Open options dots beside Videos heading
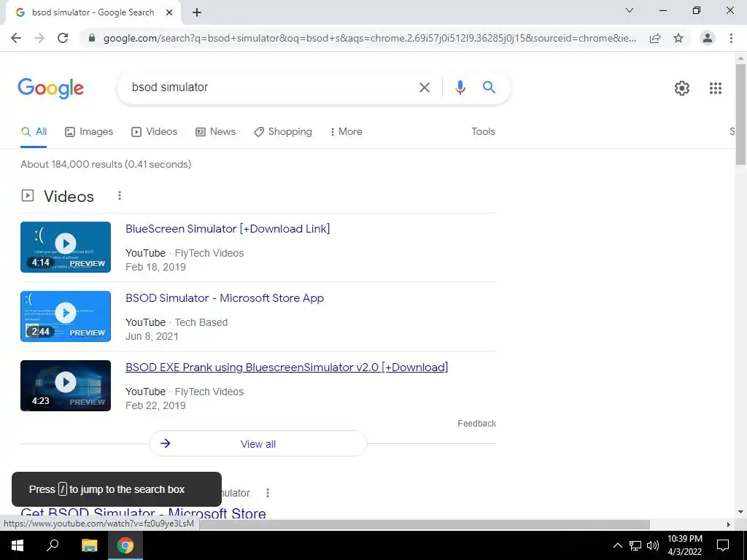The height and width of the screenshot is (560, 747). [x=120, y=195]
